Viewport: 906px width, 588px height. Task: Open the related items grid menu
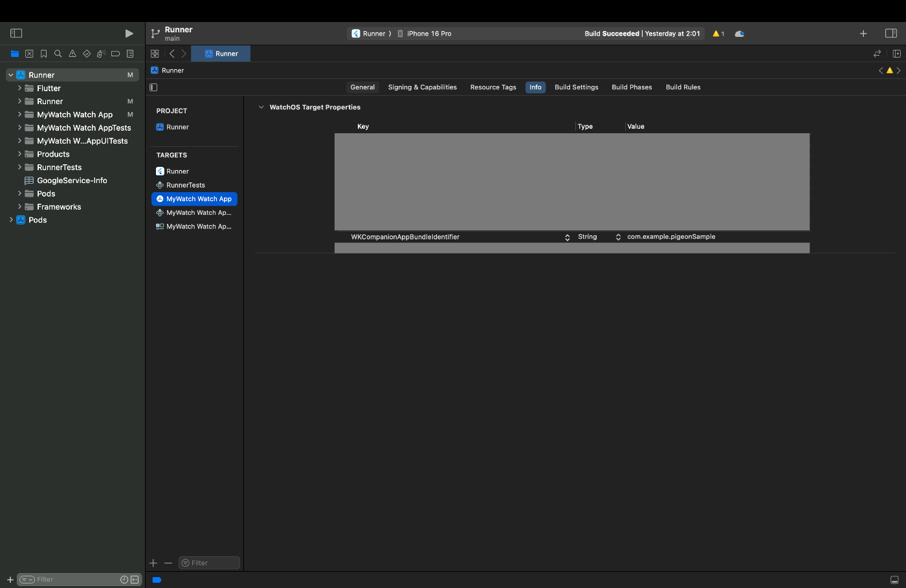tap(155, 54)
